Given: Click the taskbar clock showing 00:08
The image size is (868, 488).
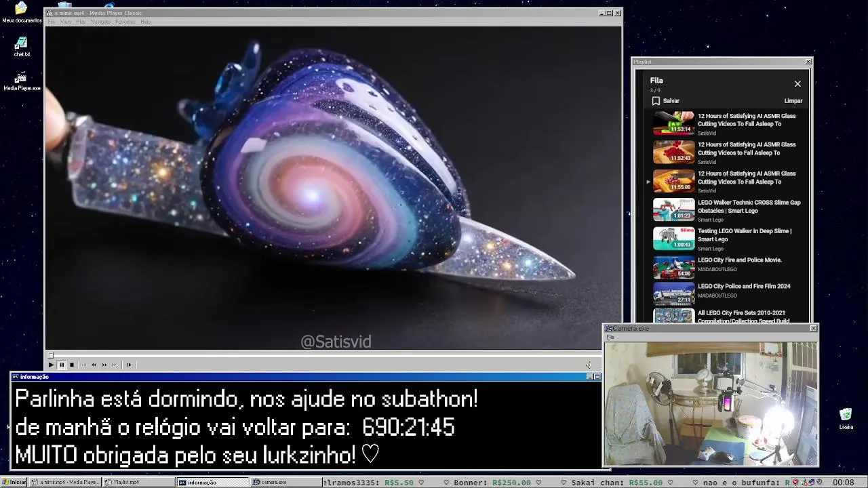Looking at the screenshot, I should [x=844, y=482].
